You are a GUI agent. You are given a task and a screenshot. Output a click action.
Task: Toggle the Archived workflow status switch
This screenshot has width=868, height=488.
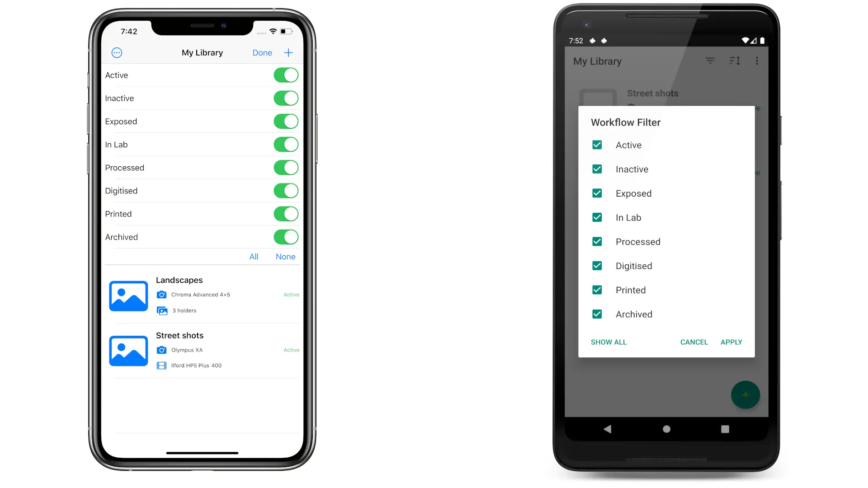coord(285,237)
